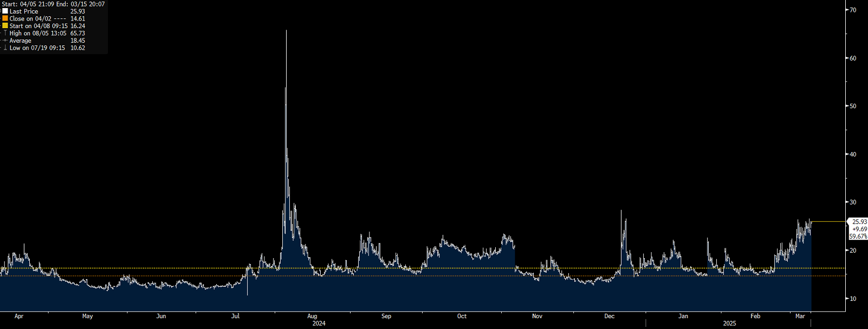
Task: Click the yellow Start on 04/08 swatch
Action: 5,26
